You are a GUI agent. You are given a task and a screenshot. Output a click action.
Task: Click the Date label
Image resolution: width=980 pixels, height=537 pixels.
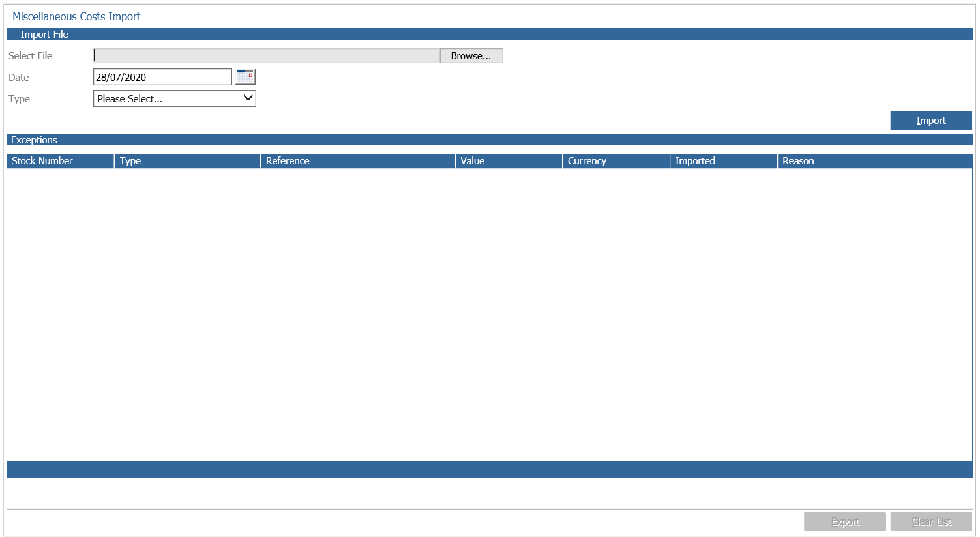coord(19,78)
